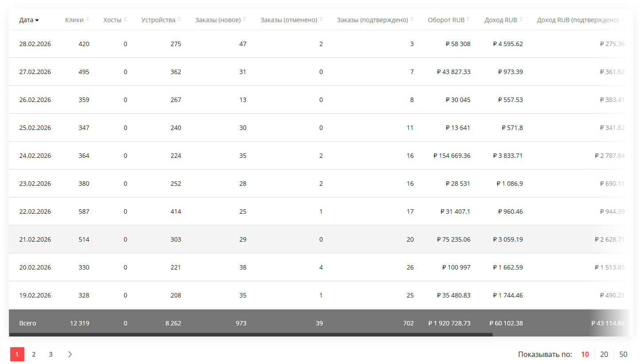This screenshot has height=364, width=644.
Task: Set rows per page to 50
Action: (x=623, y=354)
